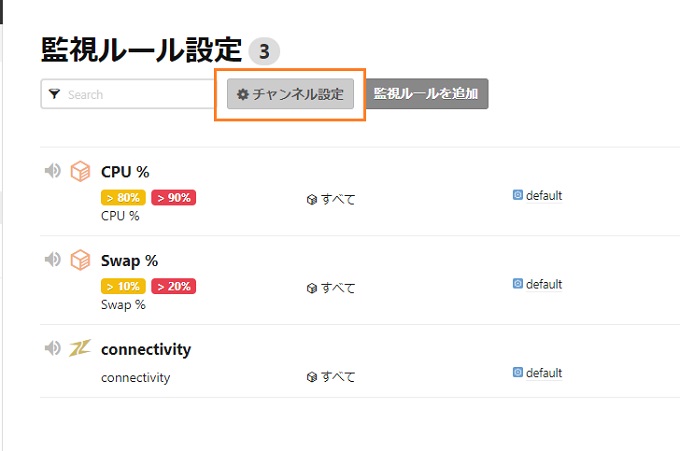
Task: Click the 監視ルールを追加 add rule button
Action: (426, 94)
